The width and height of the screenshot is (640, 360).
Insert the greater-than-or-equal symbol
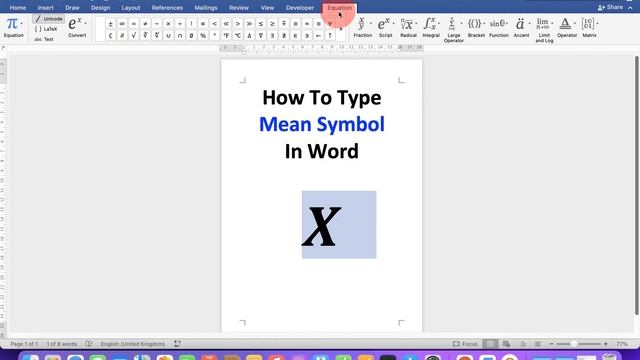272,24
